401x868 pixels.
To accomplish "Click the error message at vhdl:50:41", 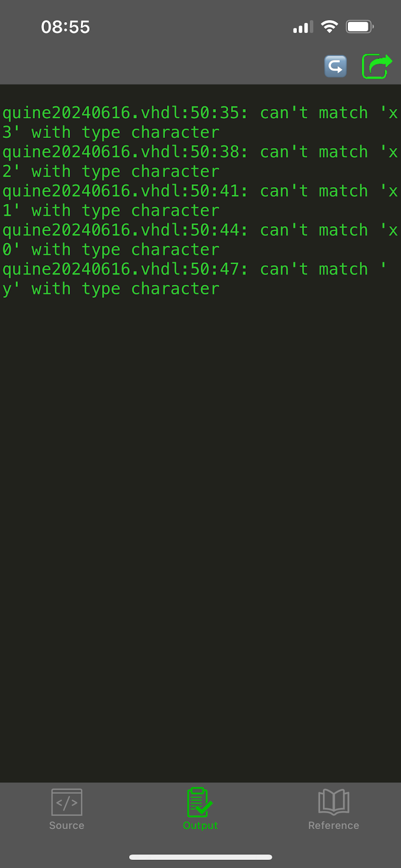I will [125, 191].
